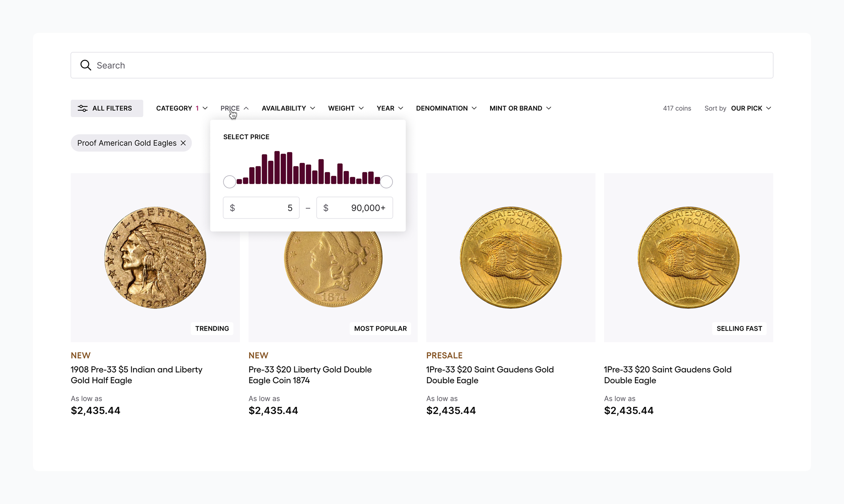This screenshot has width=844, height=504.
Task: Focus the maximum price 90,000+ field
Action: [354, 208]
